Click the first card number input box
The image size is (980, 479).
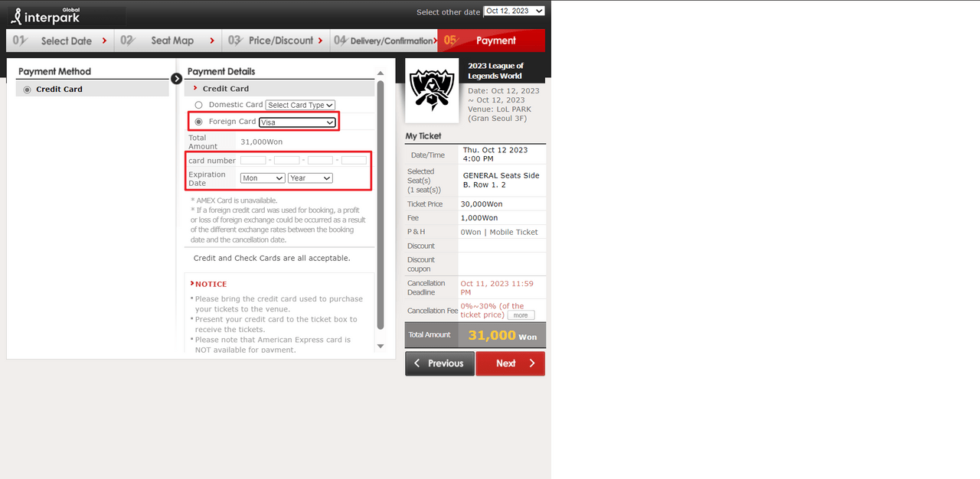pos(253,161)
